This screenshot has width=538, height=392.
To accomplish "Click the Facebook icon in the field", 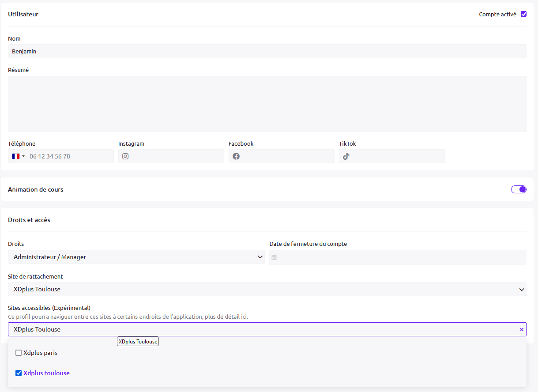I will click(236, 156).
